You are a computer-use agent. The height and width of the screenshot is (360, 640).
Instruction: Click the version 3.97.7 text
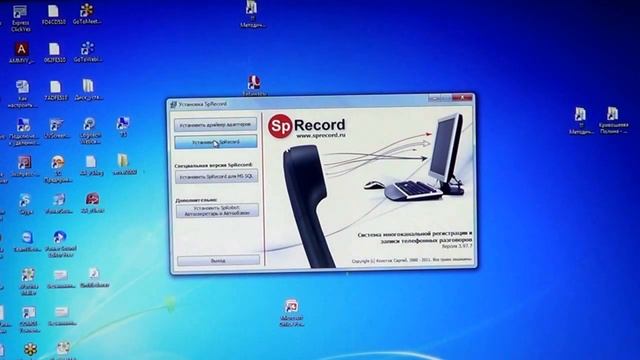coord(457,246)
